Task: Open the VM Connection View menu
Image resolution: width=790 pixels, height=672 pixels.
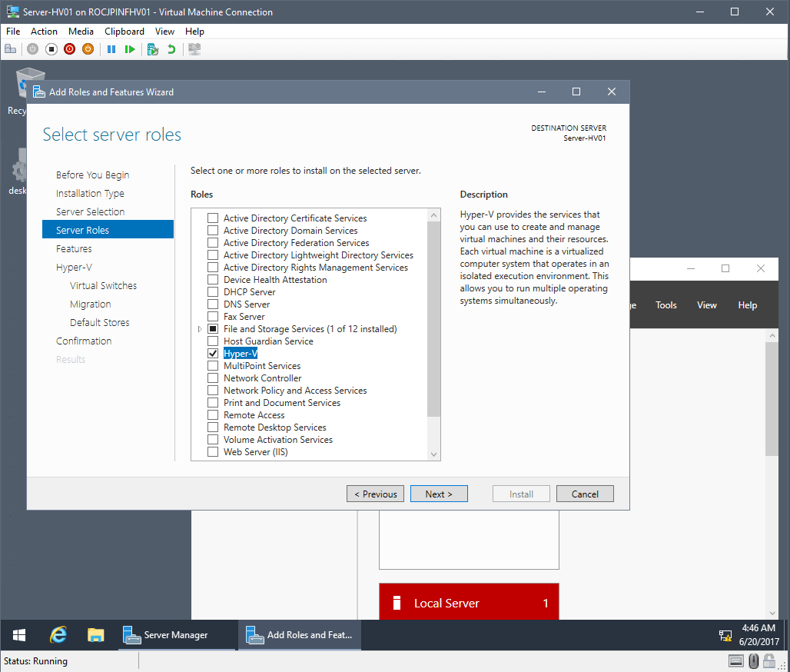Action: [164, 32]
